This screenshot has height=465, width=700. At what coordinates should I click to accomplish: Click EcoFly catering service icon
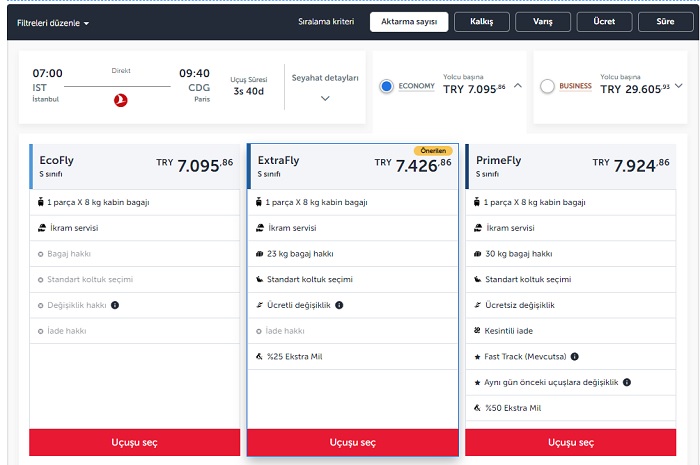click(x=42, y=228)
